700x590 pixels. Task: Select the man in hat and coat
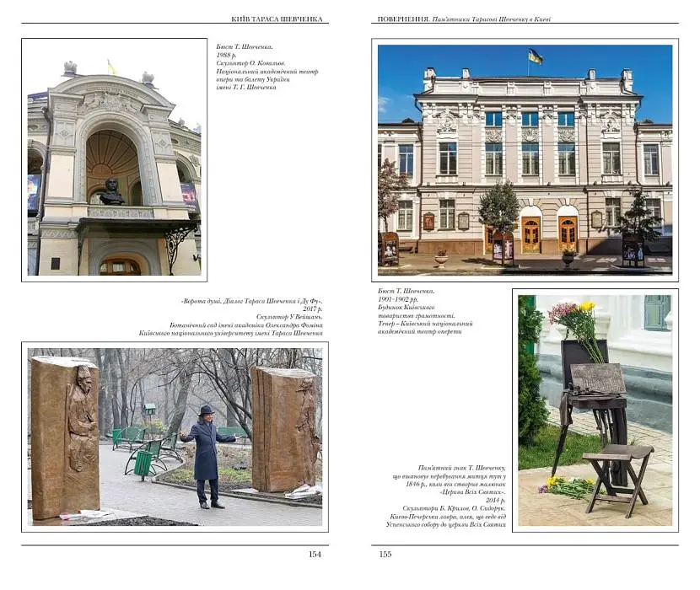point(208,457)
